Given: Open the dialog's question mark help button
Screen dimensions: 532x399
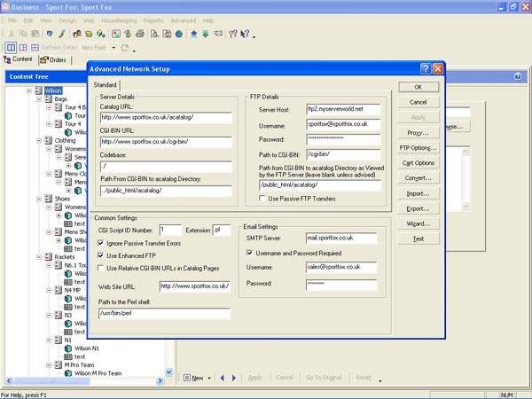Looking at the screenshot, I should (425, 69).
